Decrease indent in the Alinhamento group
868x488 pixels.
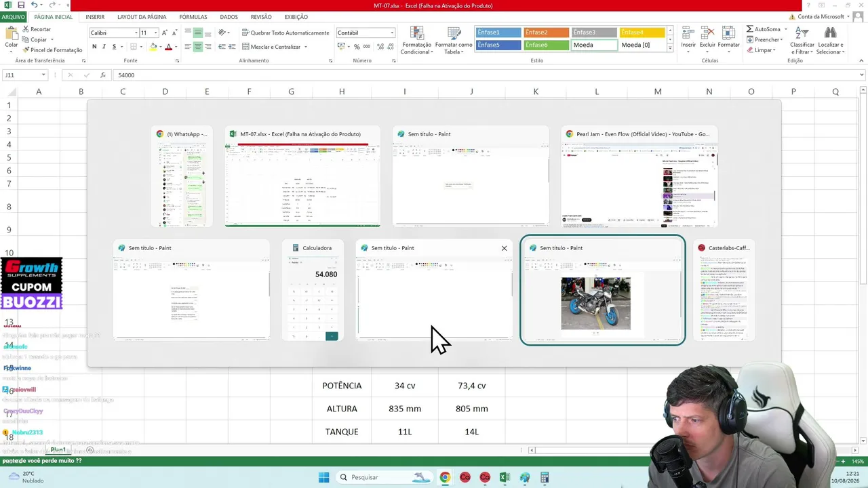(x=222, y=47)
